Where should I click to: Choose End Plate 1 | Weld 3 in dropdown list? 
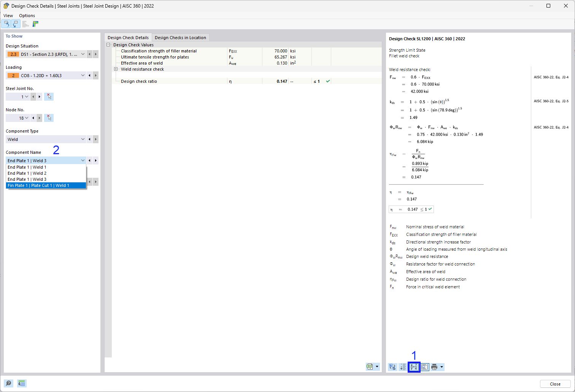tap(46, 179)
